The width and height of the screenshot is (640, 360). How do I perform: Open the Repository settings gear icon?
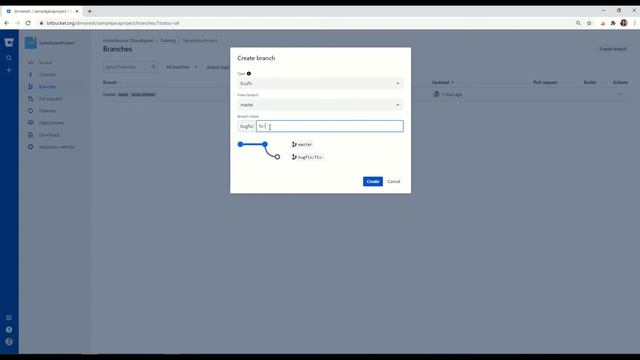coord(31,147)
